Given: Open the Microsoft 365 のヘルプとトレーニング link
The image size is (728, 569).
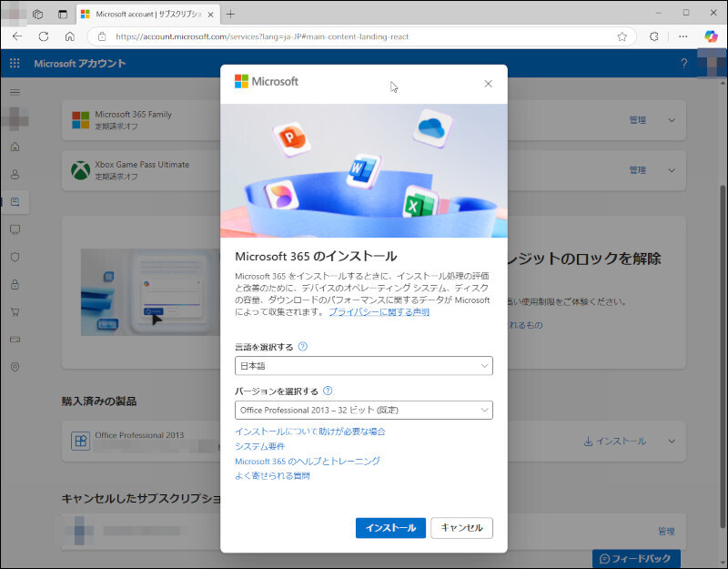Looking at the screenshot, I should click(308, 462).
